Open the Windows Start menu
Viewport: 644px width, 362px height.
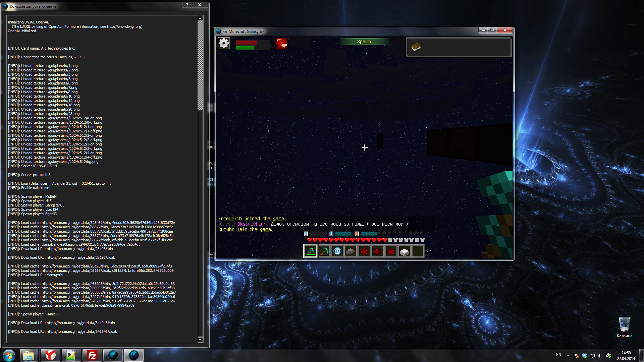(x=9, y=355)
